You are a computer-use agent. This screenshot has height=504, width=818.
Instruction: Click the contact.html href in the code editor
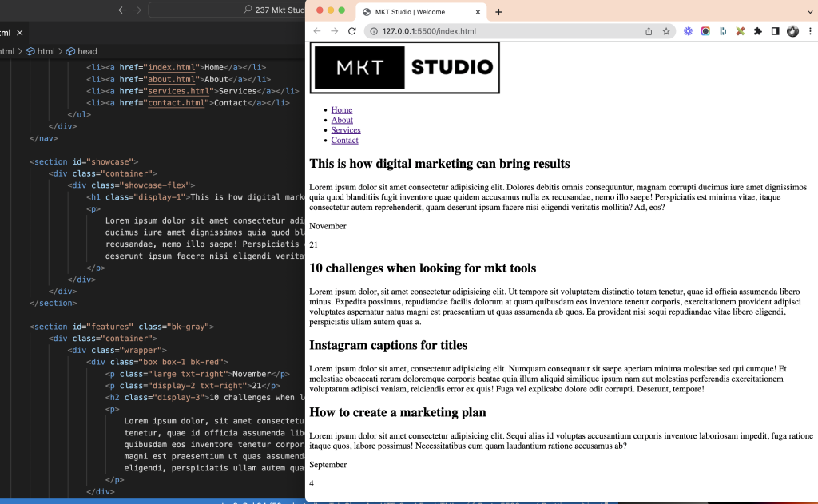point(177,103)
